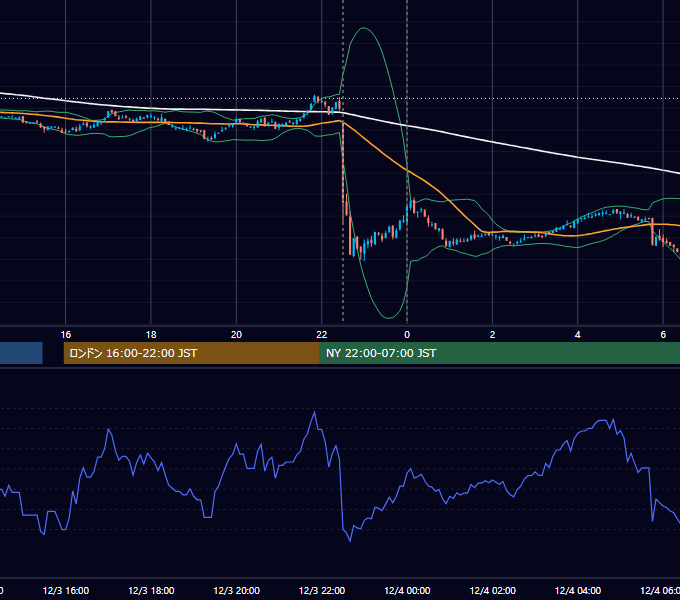680x600 pixels.
Task: Click the 0 hour label on price chart axis
Action: [407, 335]
